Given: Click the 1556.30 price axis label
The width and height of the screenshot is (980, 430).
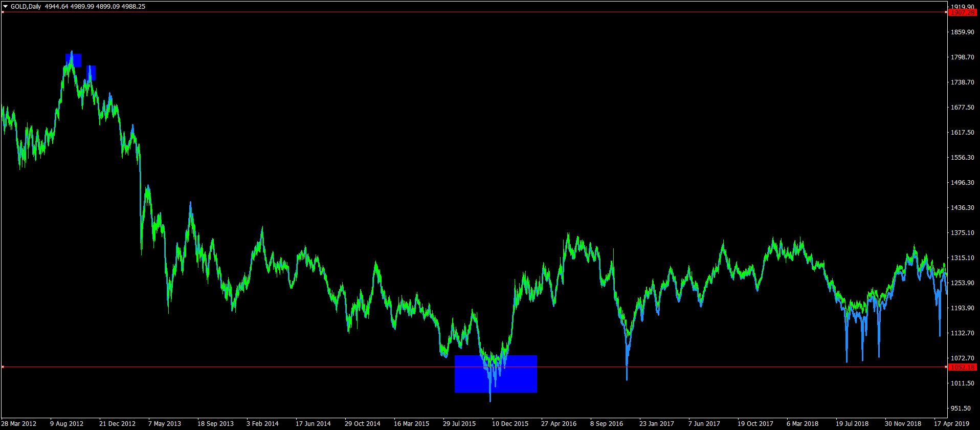Looking at the screenshot, I should pos(962,157).
